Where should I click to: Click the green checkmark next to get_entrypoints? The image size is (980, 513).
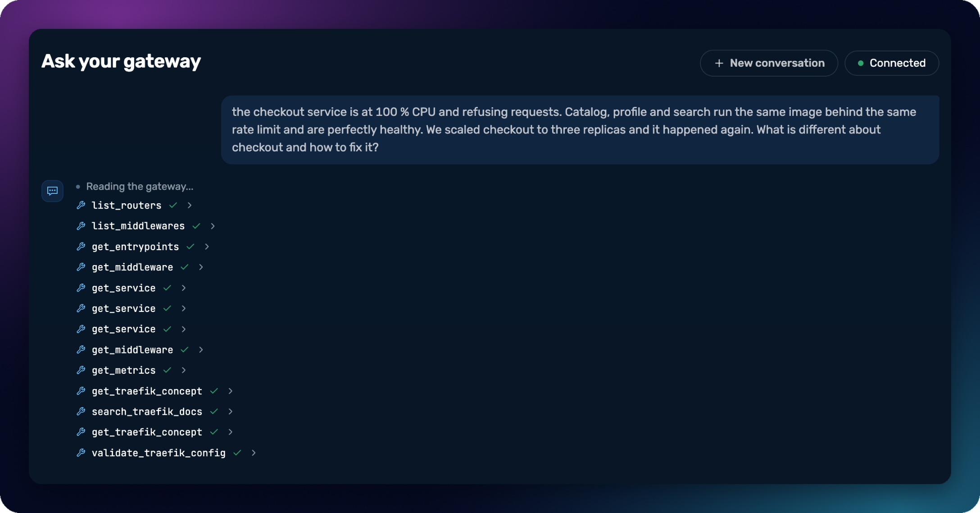(191, 247)
